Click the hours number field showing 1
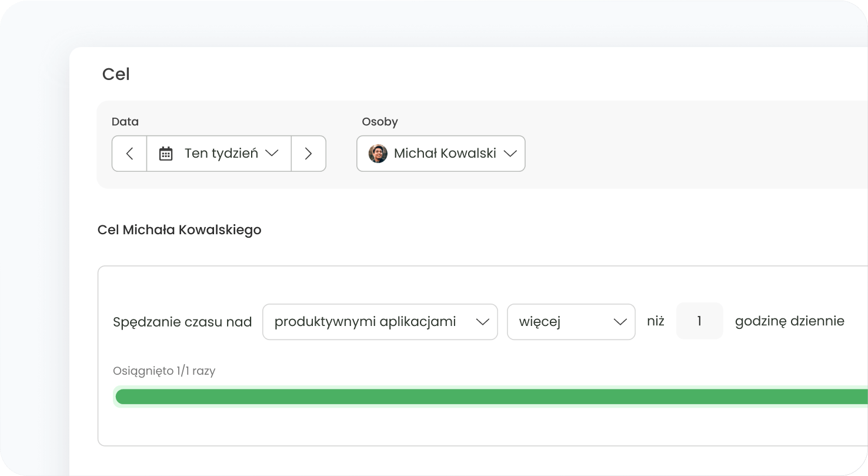 [x=699, y=321]
